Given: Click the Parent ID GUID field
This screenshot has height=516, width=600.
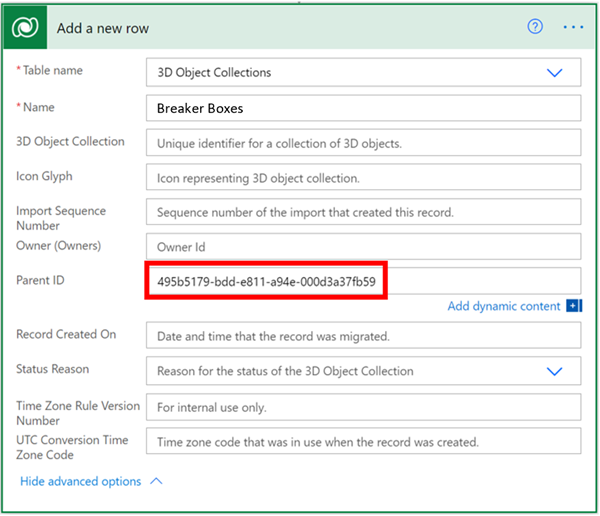Looking at the screenshot, I should point(363,281).
